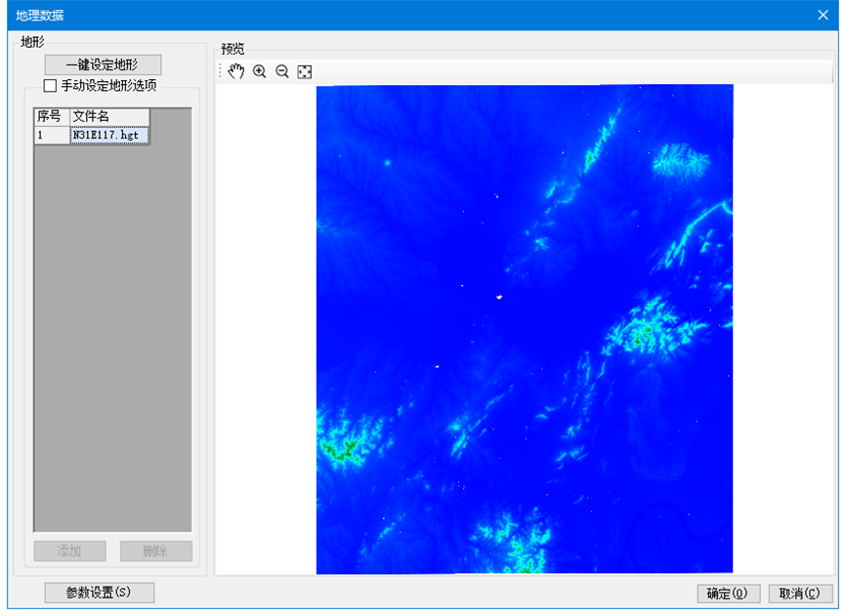Cancel with the 取消(C) button

click(800, 594)
